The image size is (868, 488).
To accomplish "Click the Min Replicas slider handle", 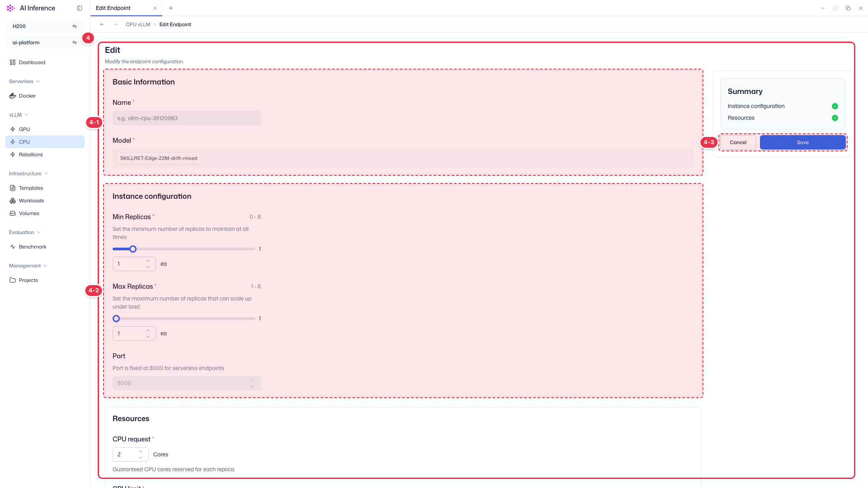I will [x=133, y=249].
